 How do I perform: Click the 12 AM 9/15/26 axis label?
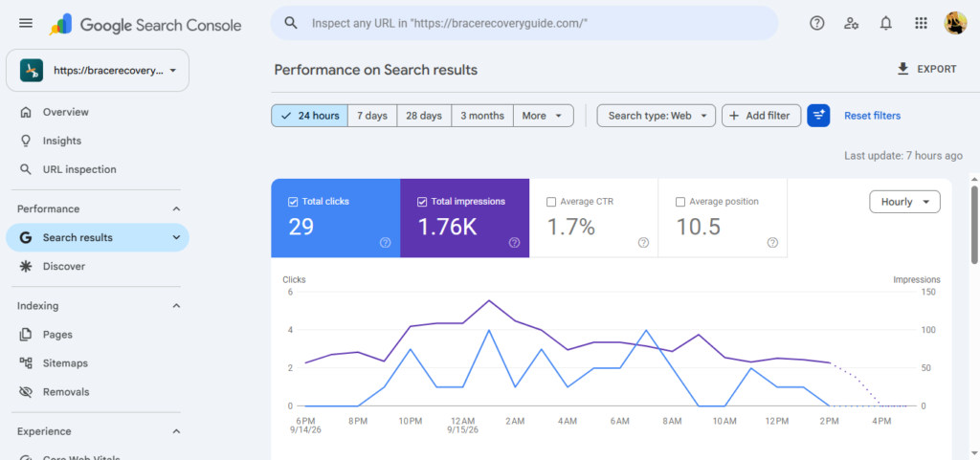tap(462, 426)
